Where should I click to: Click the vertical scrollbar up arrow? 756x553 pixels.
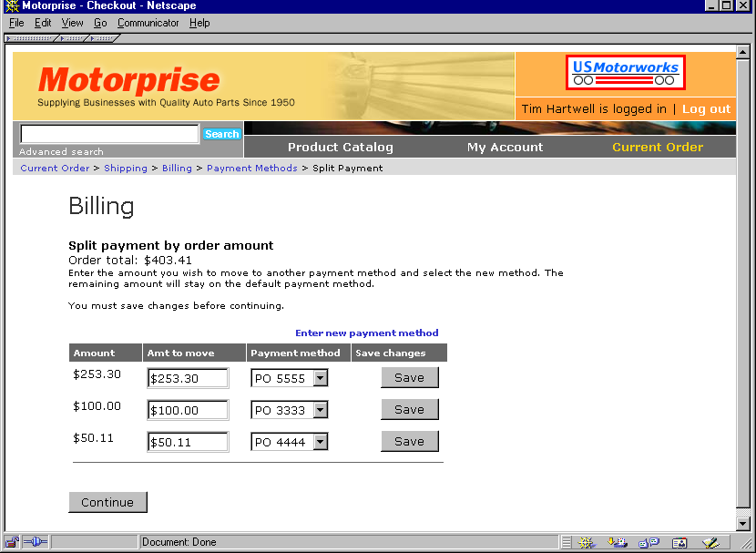point(742,52)
